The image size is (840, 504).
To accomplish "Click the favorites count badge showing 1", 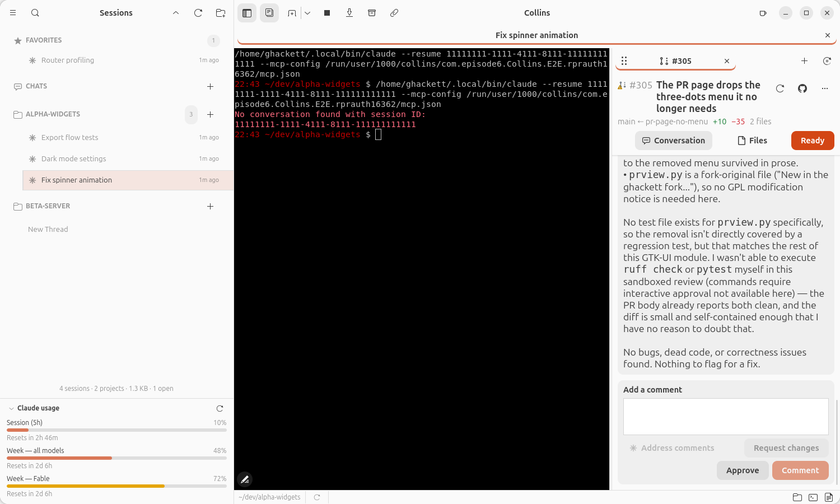I will click(213, 40).
